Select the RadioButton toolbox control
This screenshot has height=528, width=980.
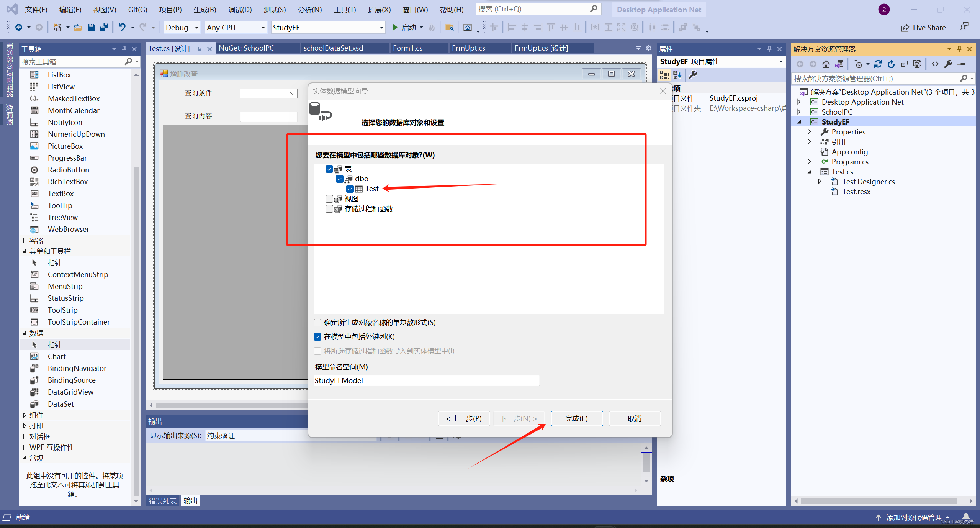68,170
